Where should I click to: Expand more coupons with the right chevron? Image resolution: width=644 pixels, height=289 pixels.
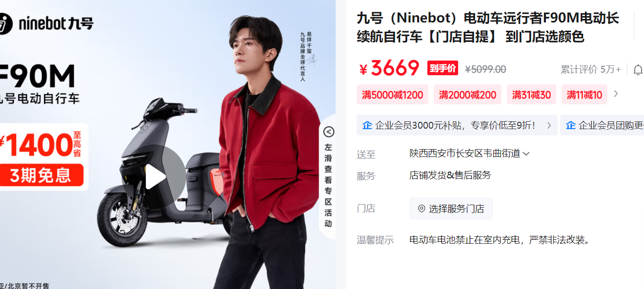click(616, 94)
